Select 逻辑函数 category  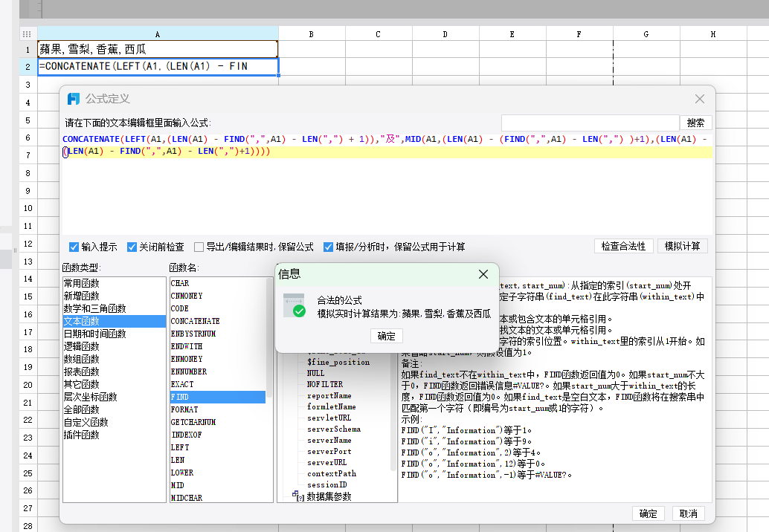[x=115, y=346]
